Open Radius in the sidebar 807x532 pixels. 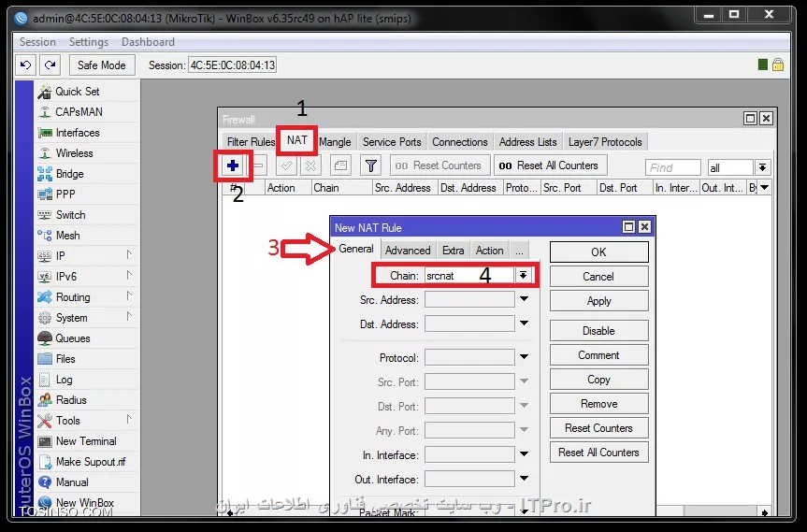click(x=71, y=400)
